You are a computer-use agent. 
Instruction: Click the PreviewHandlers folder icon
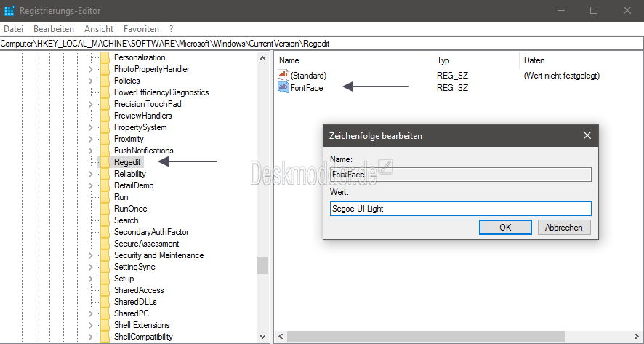(x=105, y=116)
